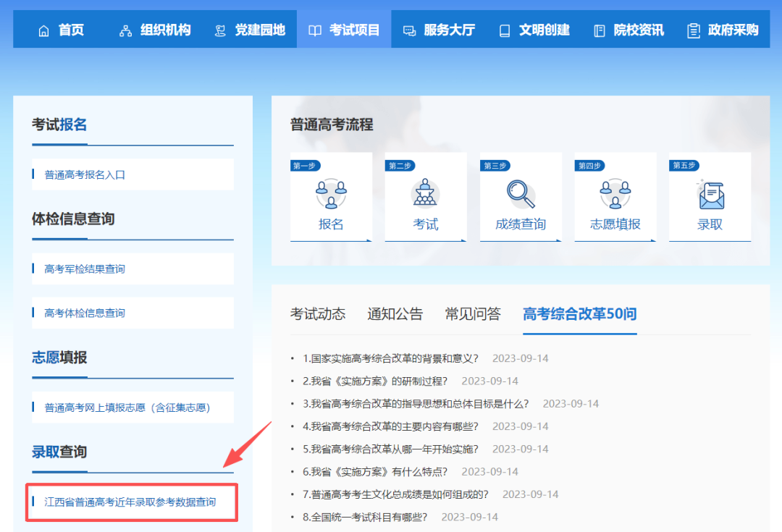
Task: Open 普通高考网上填报志愿（含征集志愿） link
Action: click(127, 408)
